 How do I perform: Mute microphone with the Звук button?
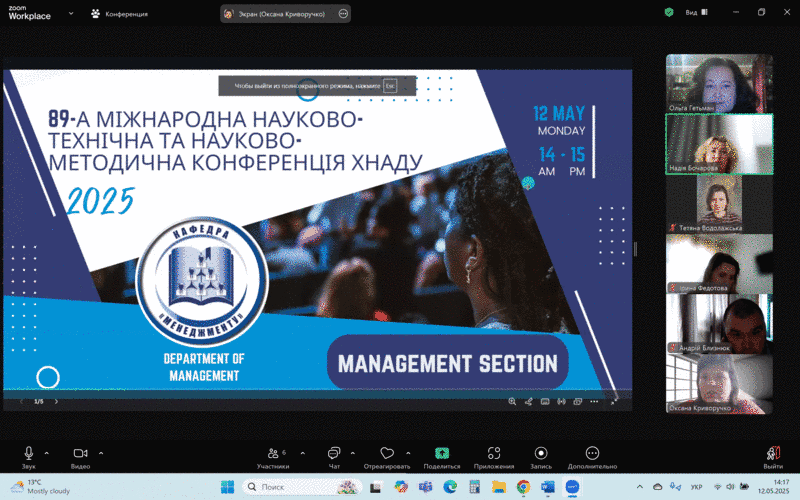[29, 457]
